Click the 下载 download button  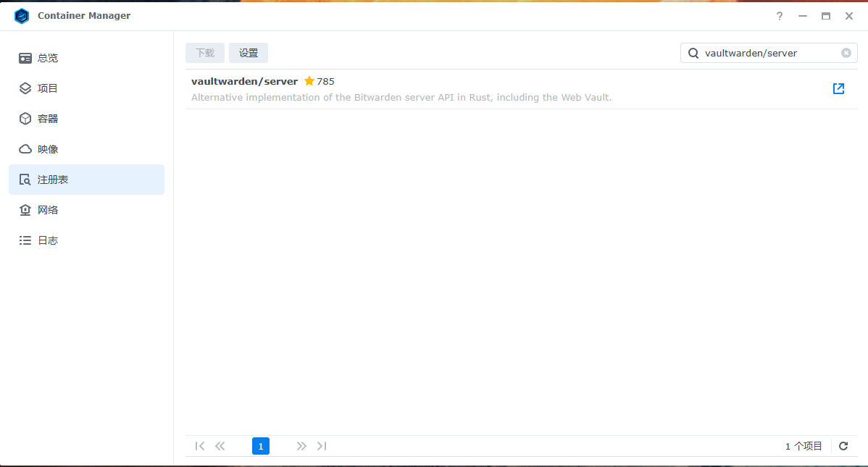click(x=205, y=53)
